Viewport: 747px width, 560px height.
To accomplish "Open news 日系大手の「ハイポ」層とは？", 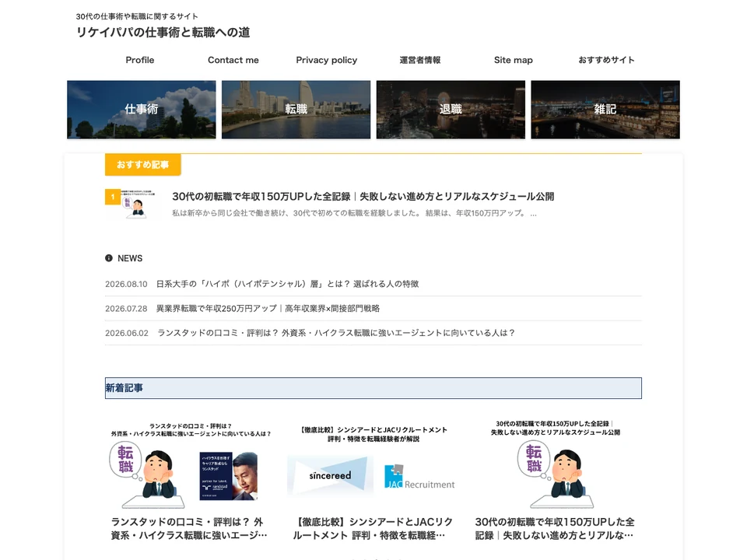I will point(287,284).
